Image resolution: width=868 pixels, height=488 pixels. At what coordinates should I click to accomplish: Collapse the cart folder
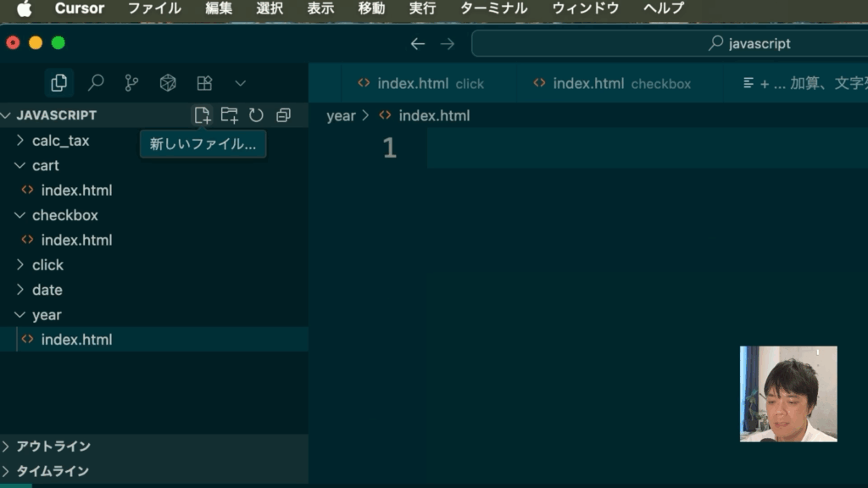point(45,165)
